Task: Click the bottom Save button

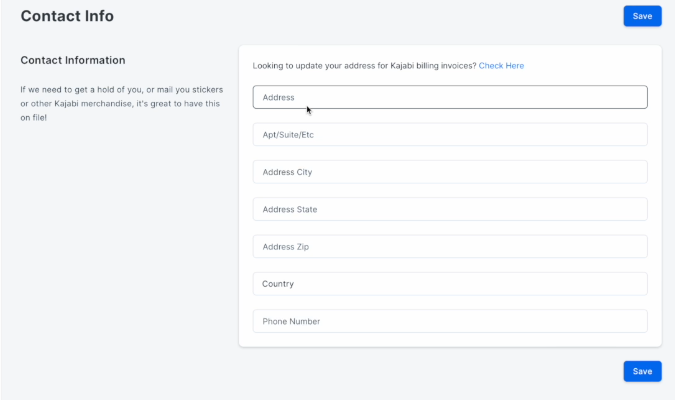Action: tap(642, 371)
